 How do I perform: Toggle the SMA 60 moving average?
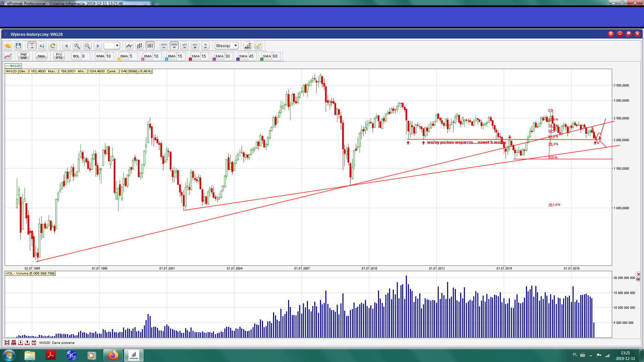click(x=267, y=56)
